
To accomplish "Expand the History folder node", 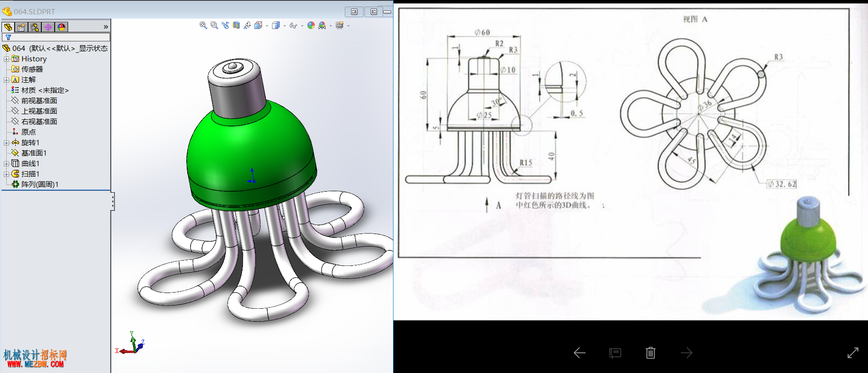I will click(7, 59).
